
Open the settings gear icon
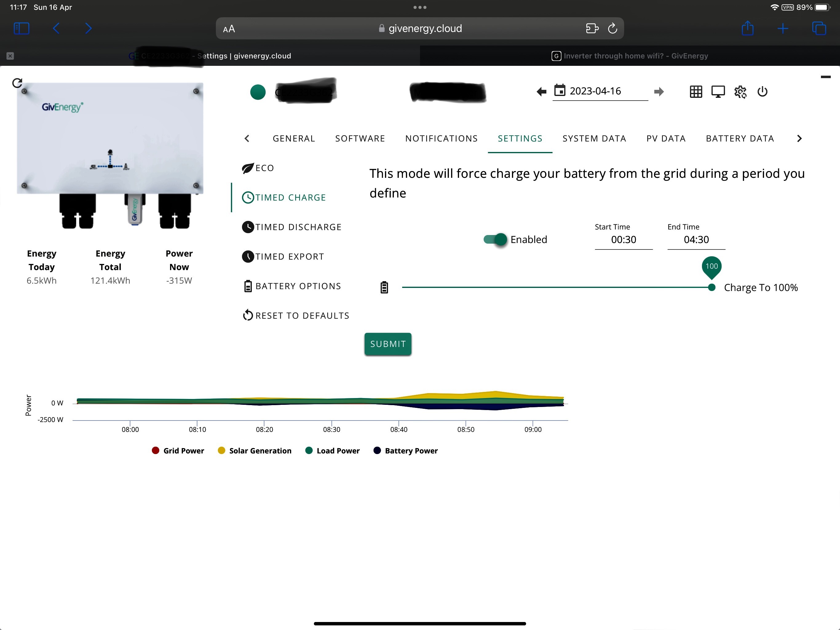(x=740, y=92)
